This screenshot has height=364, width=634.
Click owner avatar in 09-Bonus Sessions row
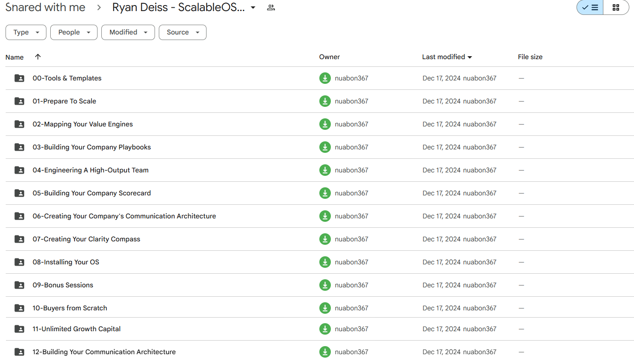point(325,285)
